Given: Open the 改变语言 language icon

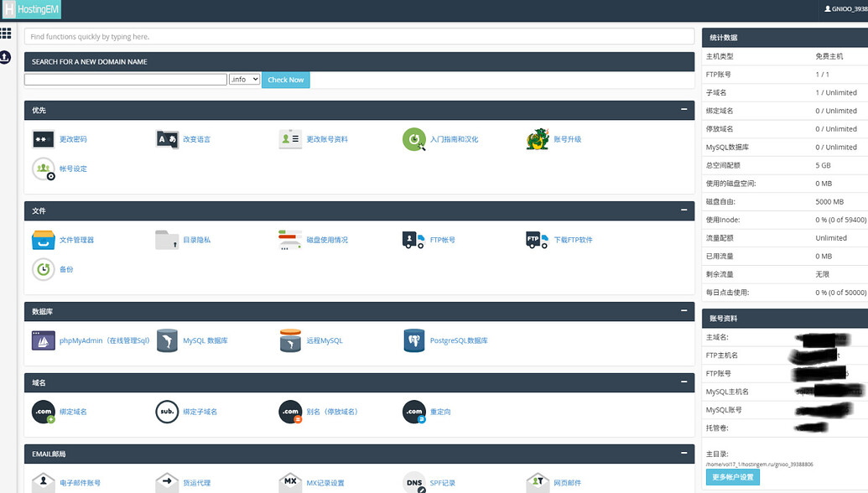Looking at the screenshot, I should point(167,139).
